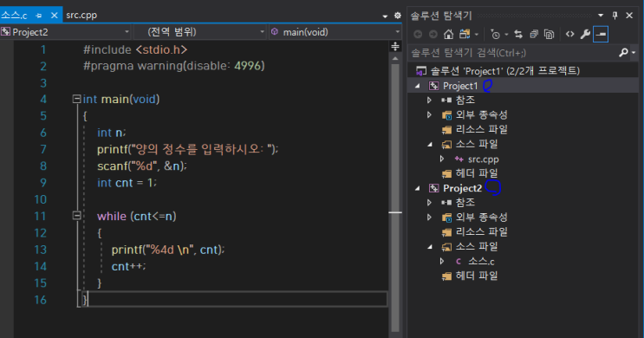
Task: Expand 외부 종속성 under Project2
Action: click(x=429, y=217)
